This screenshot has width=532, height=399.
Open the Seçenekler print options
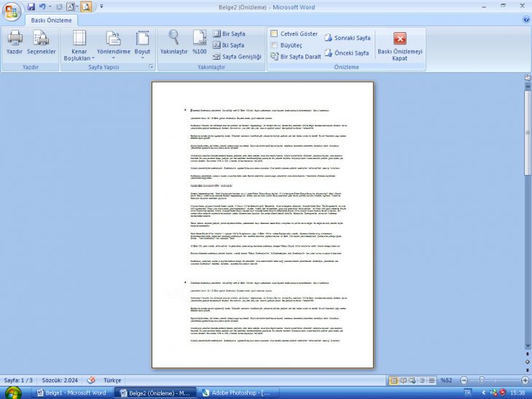pyautogui.click(x=41, y=38)
